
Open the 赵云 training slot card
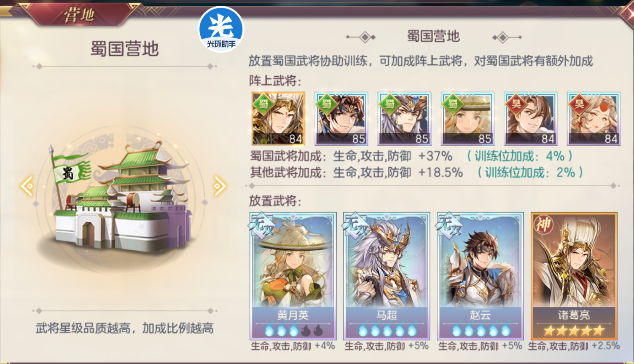[x=480, y=276]
